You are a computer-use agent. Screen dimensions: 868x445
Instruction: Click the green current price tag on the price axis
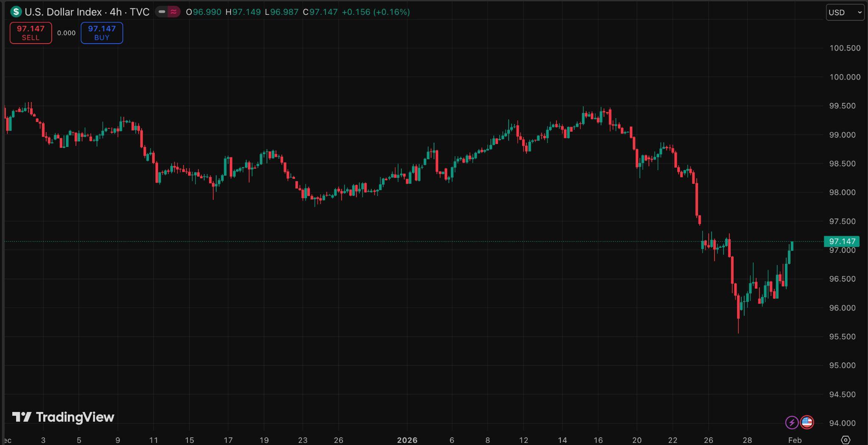click(842, 241)
